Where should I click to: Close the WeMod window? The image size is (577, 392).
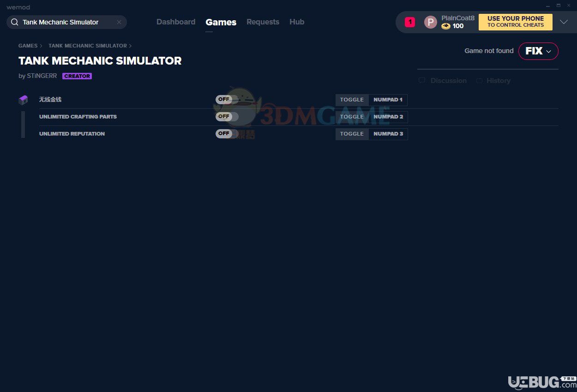pos(569,6)
